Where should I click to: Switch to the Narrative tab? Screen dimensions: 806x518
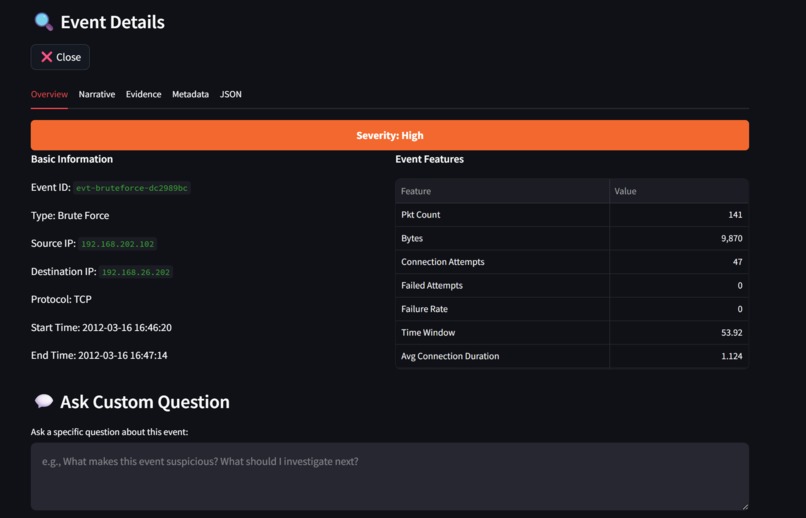point(97,95)
